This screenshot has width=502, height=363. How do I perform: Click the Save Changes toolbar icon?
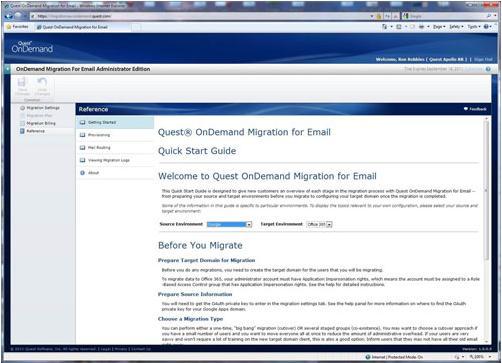click(x=22, y=86)
